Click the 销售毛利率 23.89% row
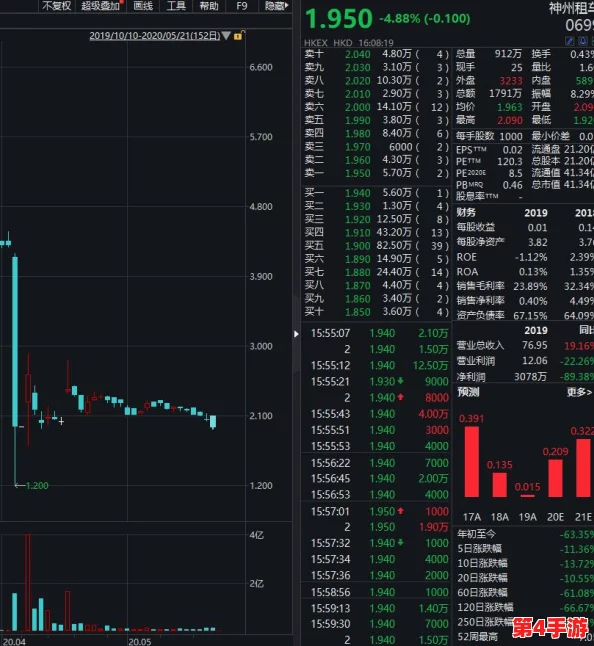This screenshot has height=646, width=594. [x=525, y=286]
